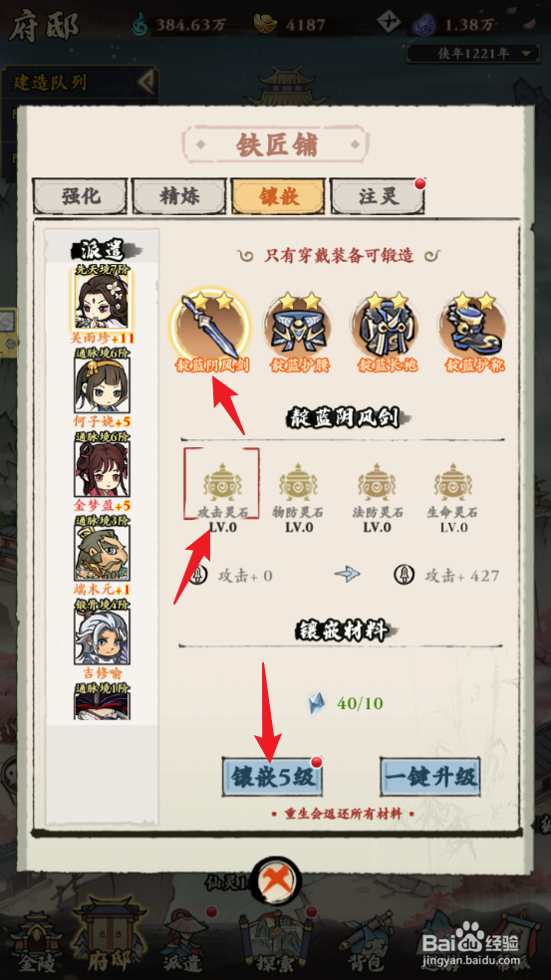
Task: Select the 靛蓝护靴 boots equipment icon
Action: [x=474, y=327]
